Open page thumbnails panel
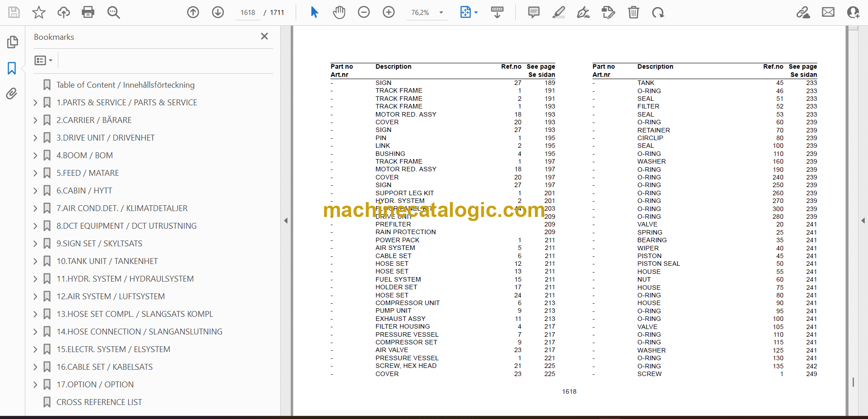The image size is (868, 419). tap(12, 42)
